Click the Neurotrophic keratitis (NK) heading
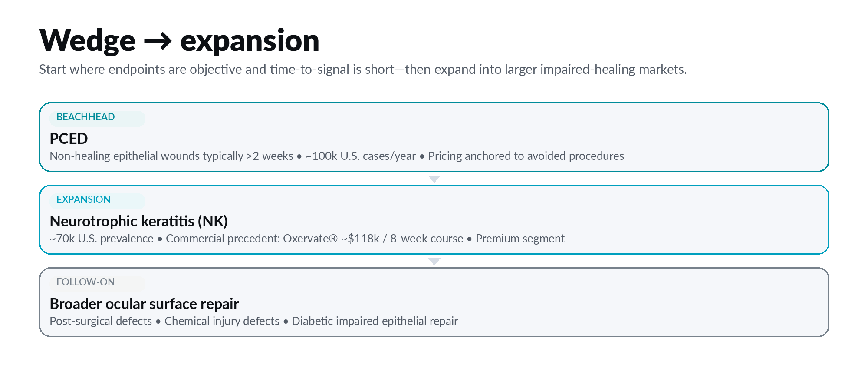 click(138, 221)
